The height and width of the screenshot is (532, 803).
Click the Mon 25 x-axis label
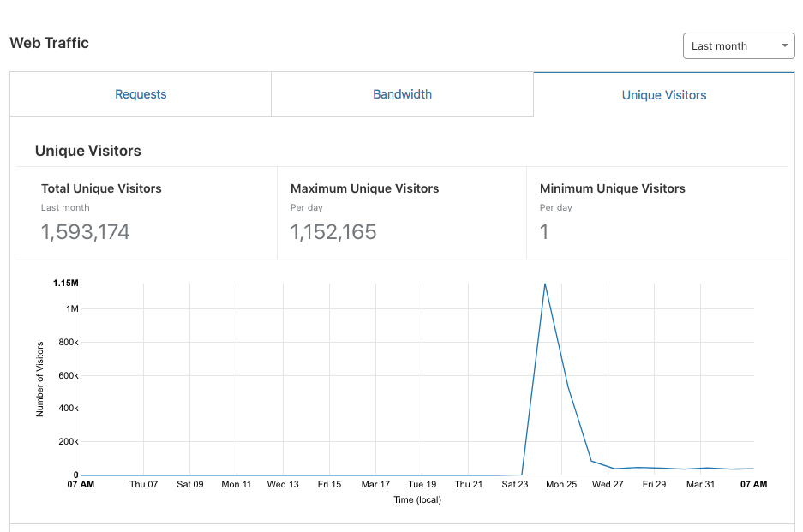pyautogui.click(x=561, y=484)
